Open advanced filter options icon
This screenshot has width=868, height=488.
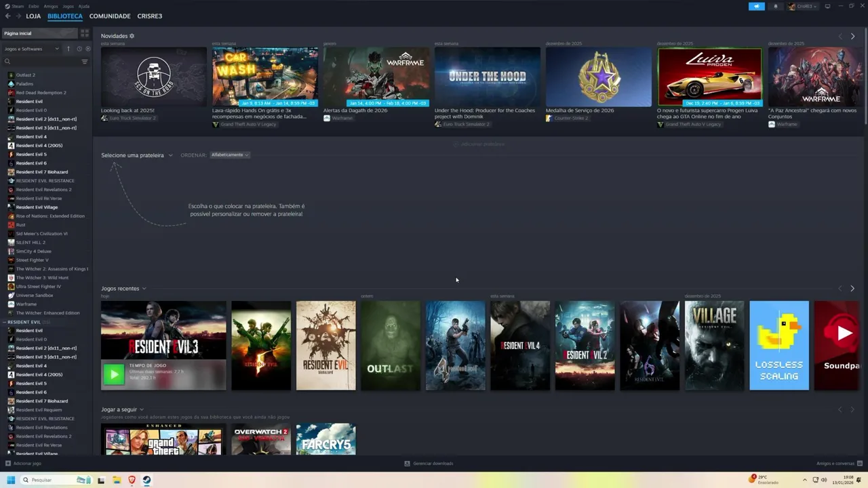click(85, 62)
